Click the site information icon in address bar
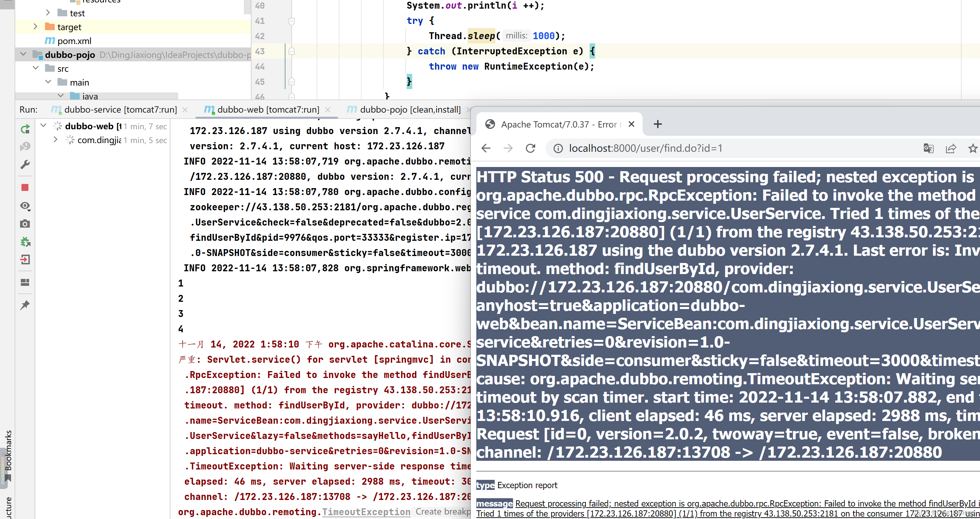The width and height of the screenshot is (980, 519). 558,148
